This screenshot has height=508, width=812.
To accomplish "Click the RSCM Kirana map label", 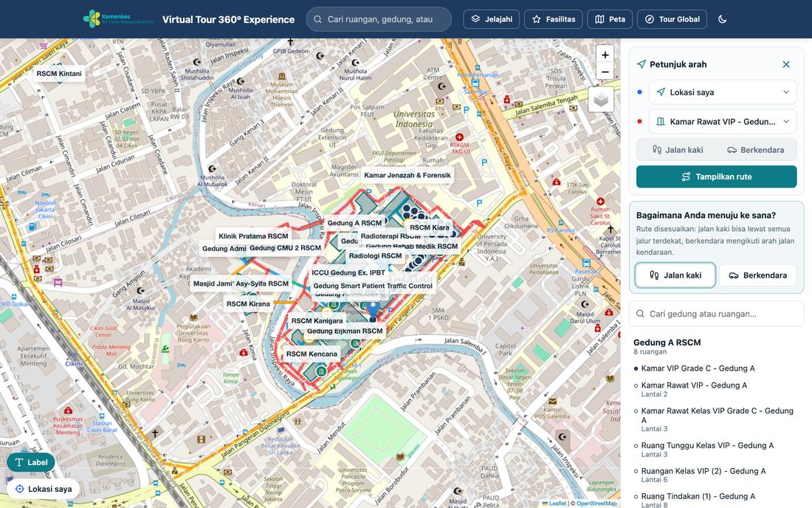I will (248, 304).
